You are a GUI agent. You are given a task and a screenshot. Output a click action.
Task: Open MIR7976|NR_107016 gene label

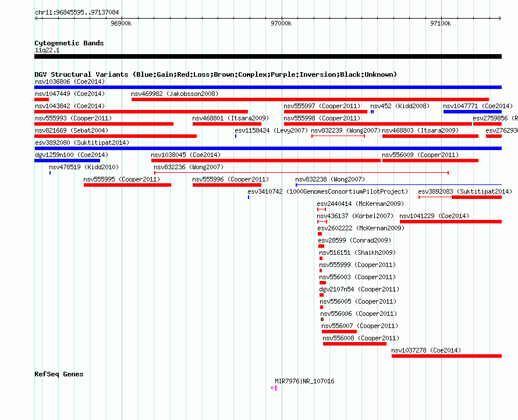pos(304,381)
